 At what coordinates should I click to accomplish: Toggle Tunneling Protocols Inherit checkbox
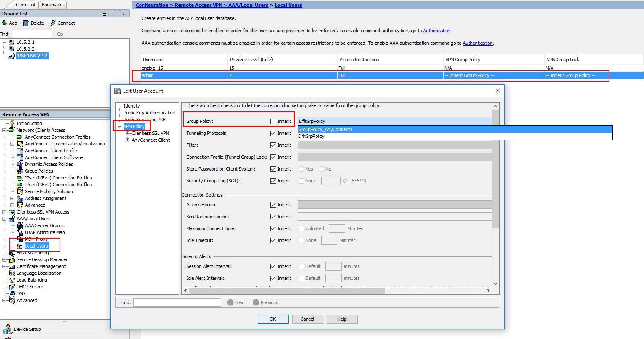[x=273, y=133]
